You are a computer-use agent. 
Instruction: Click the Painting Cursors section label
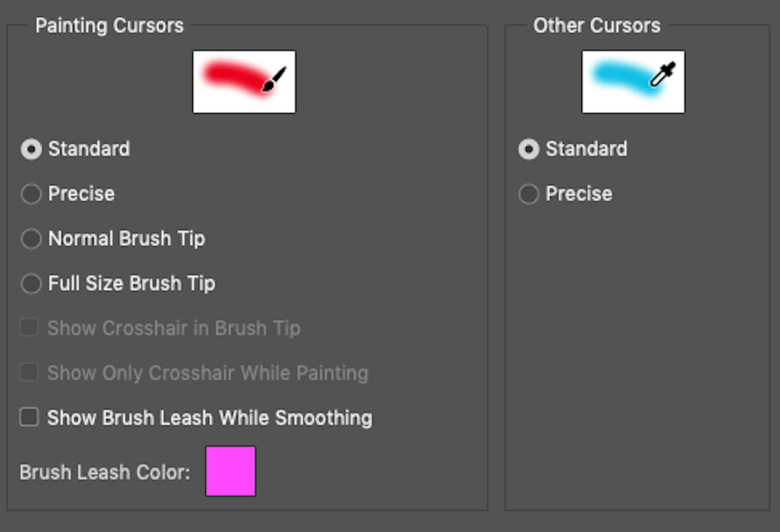(x=110, y=25)
